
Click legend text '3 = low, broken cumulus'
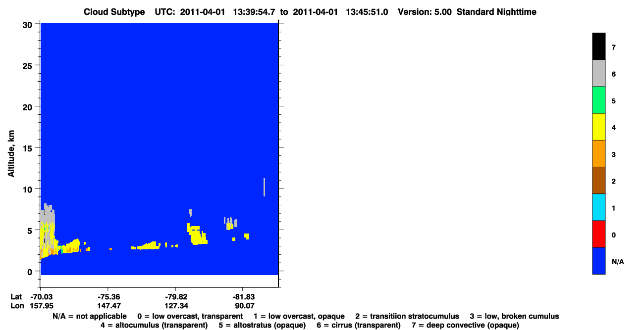coord(514,316)
